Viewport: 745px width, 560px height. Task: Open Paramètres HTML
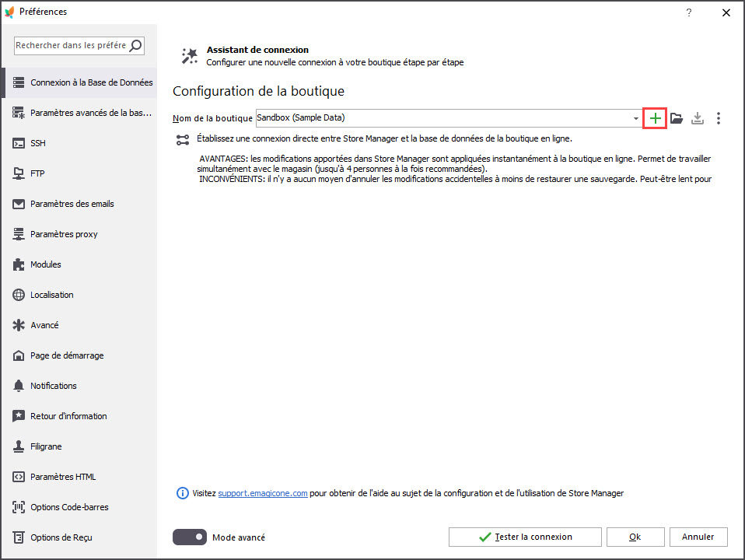point(79,477)
